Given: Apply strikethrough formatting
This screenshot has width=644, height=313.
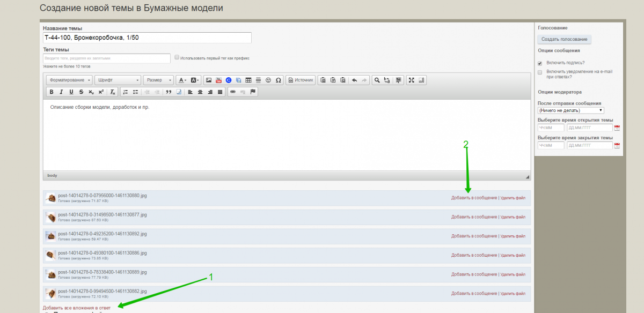Looking at the screenshot, I should (x=81, y=92).
